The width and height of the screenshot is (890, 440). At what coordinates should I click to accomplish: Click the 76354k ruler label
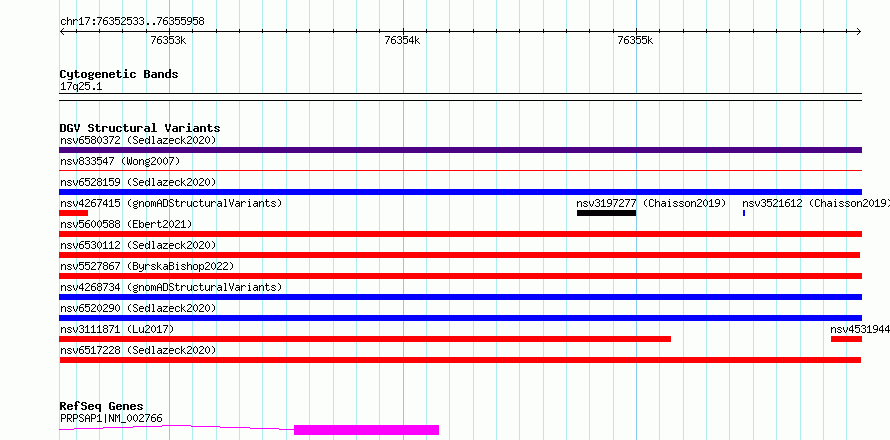coord(402,40)
